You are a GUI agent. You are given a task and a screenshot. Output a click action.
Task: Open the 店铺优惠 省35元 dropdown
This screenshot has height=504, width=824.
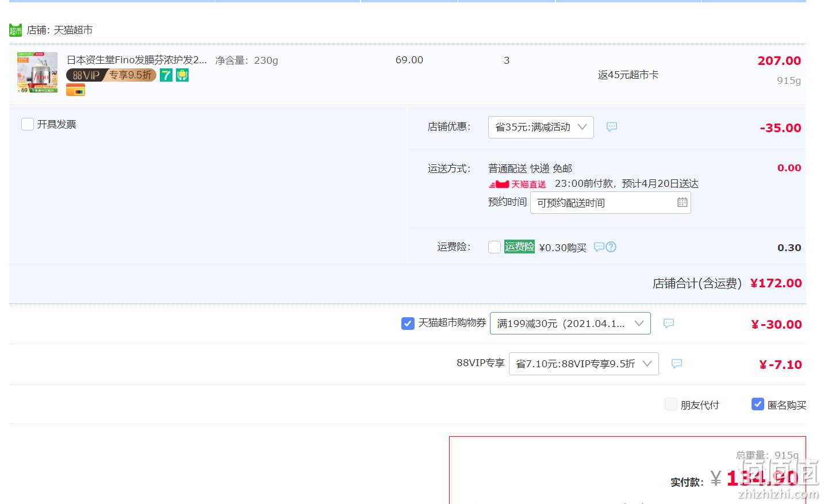click(x=541, y=127)
